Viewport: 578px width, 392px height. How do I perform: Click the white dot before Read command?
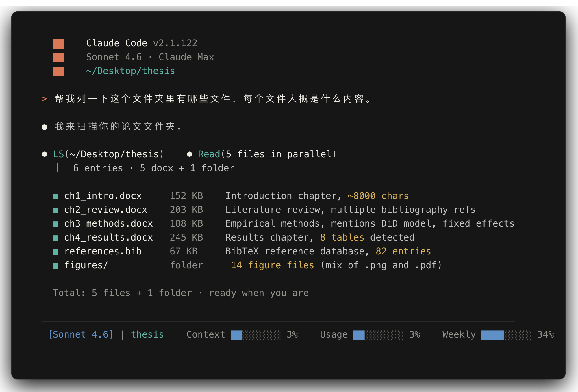coord(190,154)
